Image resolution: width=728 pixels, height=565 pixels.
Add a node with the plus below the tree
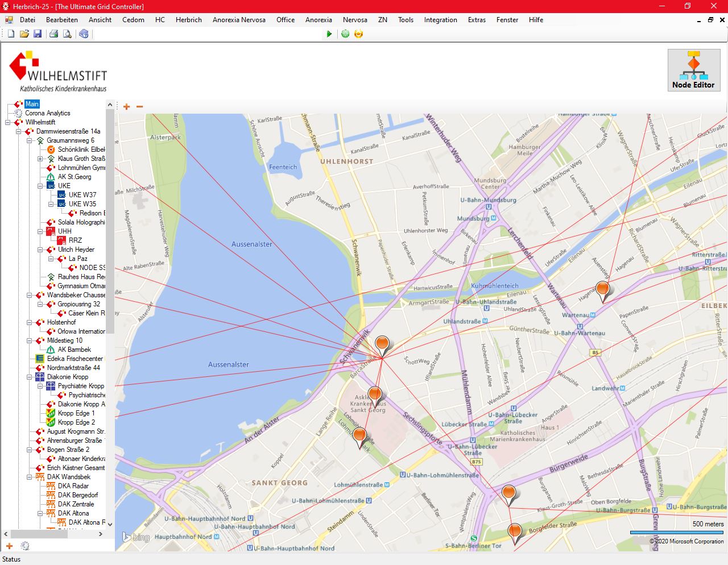[x=9, y=546]
